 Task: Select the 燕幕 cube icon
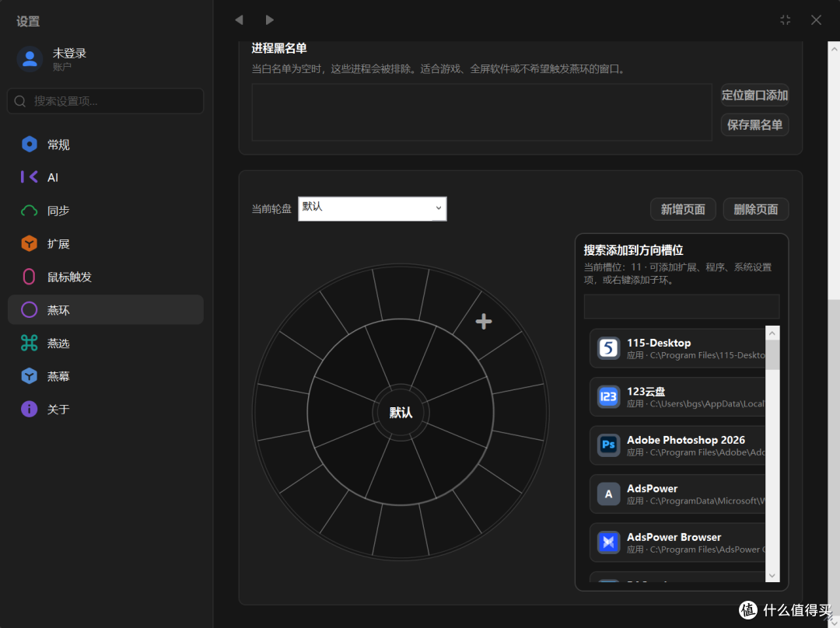coord(30,376)
